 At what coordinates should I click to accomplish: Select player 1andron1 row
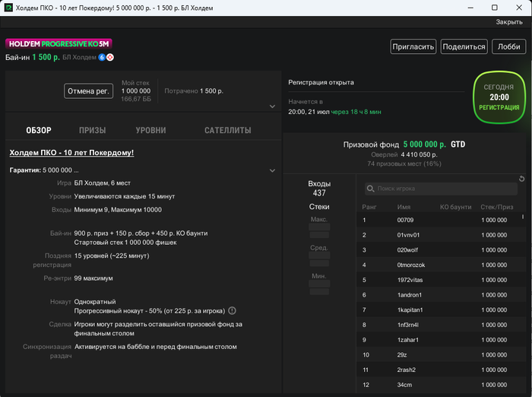[x=441, y=295]
